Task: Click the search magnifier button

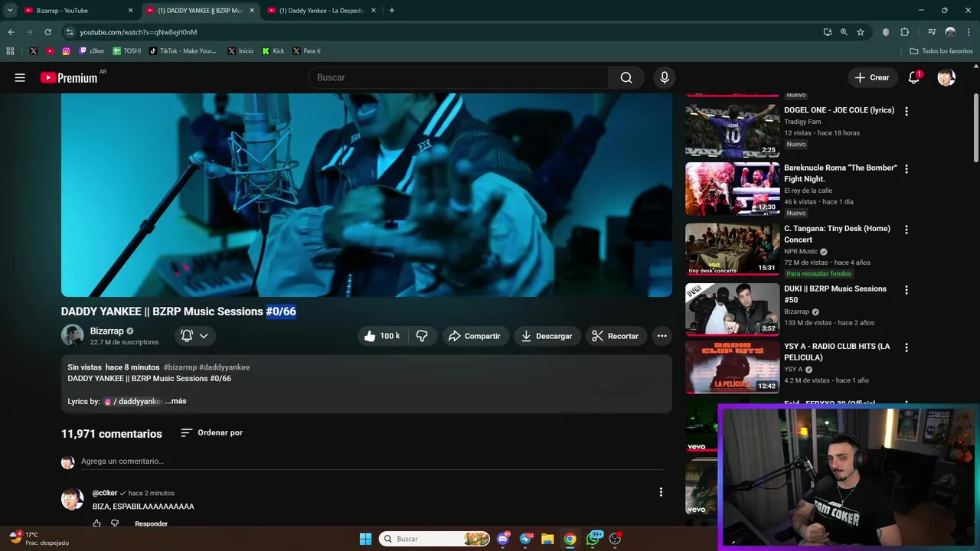Action: [626, 77]
